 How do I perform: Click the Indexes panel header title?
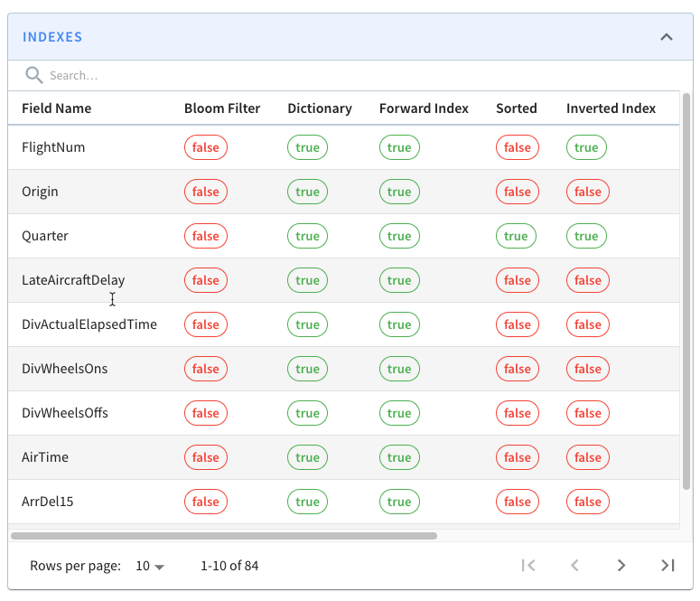52,37
